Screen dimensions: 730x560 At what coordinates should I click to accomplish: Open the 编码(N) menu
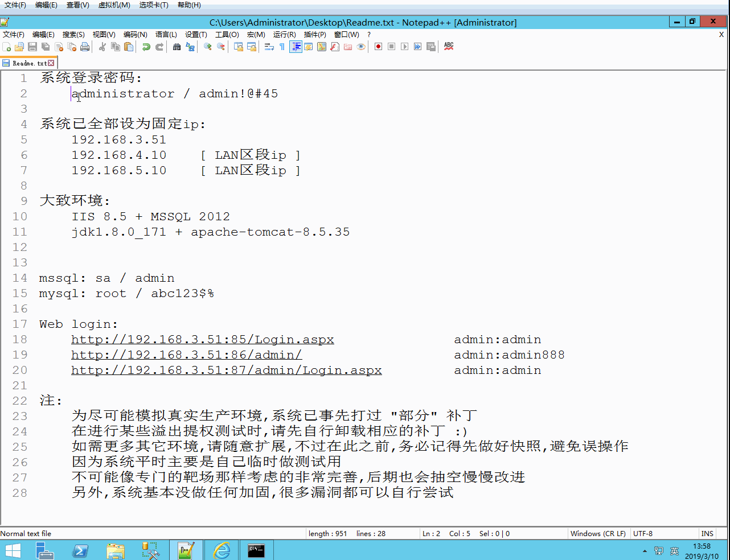[x=135, y=35]
